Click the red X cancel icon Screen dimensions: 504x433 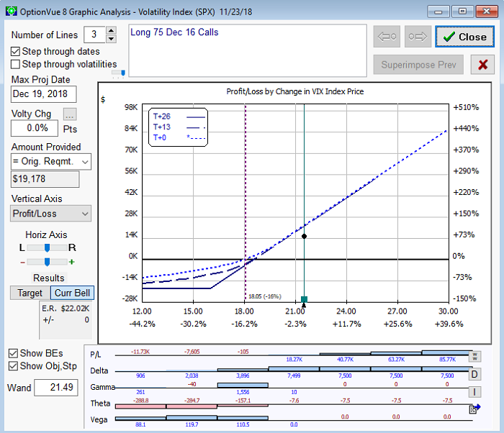pyautogui.click(x=482, y=65)
